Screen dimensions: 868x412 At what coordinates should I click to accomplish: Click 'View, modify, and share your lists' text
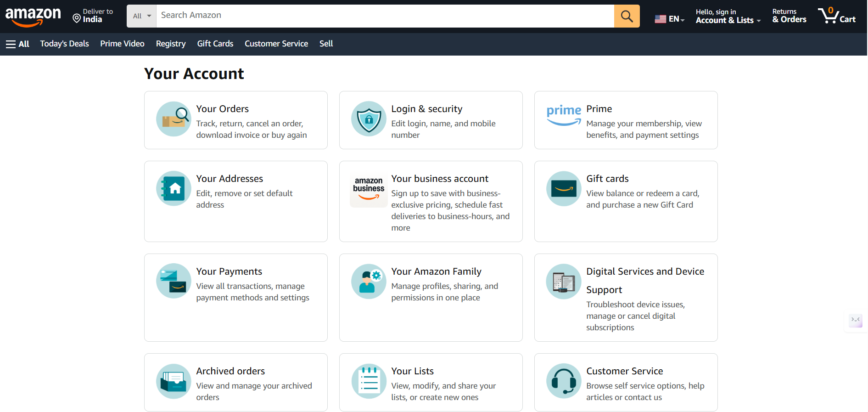tap(443, 392)
